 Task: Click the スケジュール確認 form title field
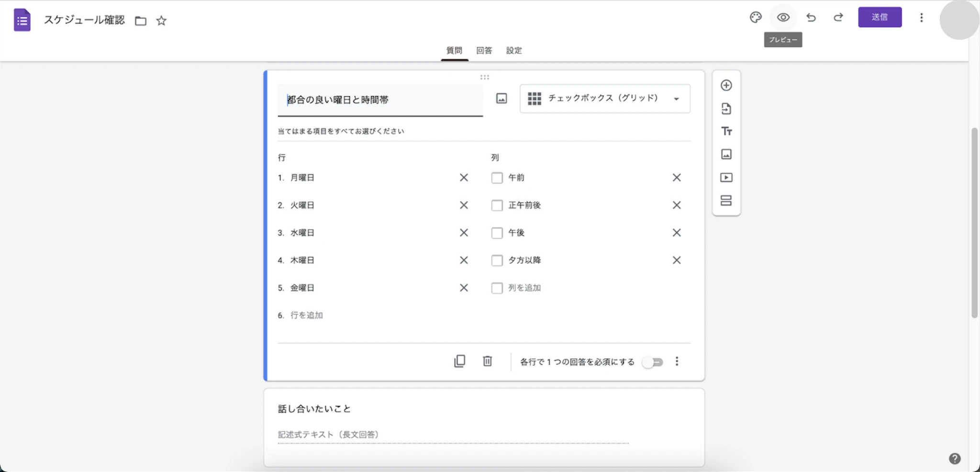coord(84,20)
